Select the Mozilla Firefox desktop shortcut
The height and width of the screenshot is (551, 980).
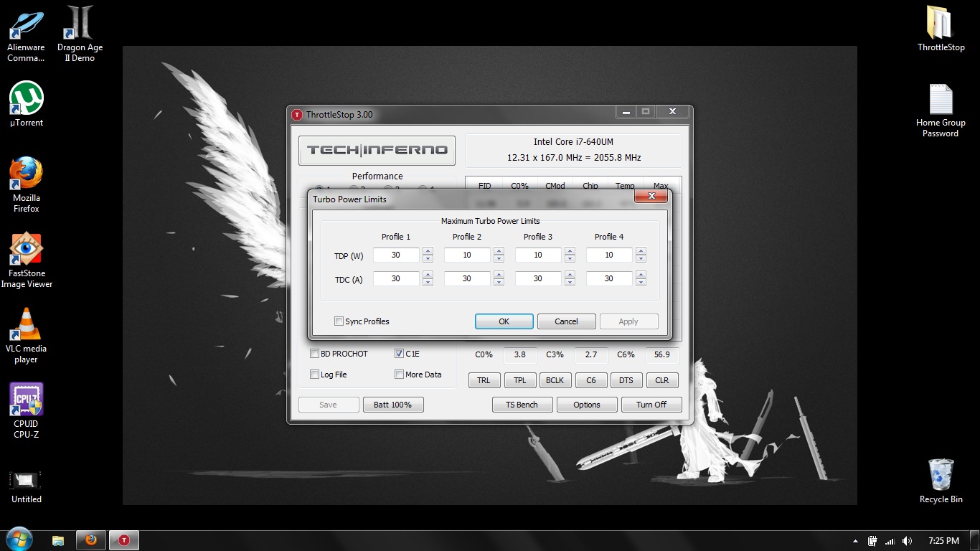click(x=27, y=185)
